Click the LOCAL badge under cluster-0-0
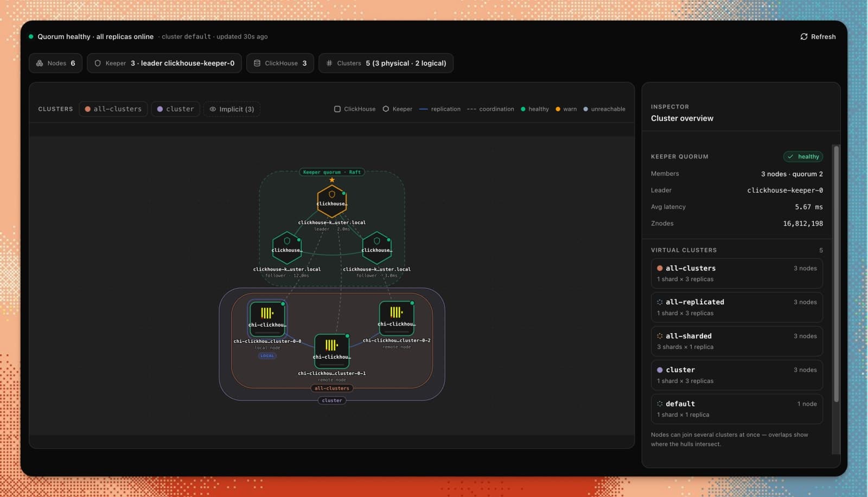 (x=267, y=356)
